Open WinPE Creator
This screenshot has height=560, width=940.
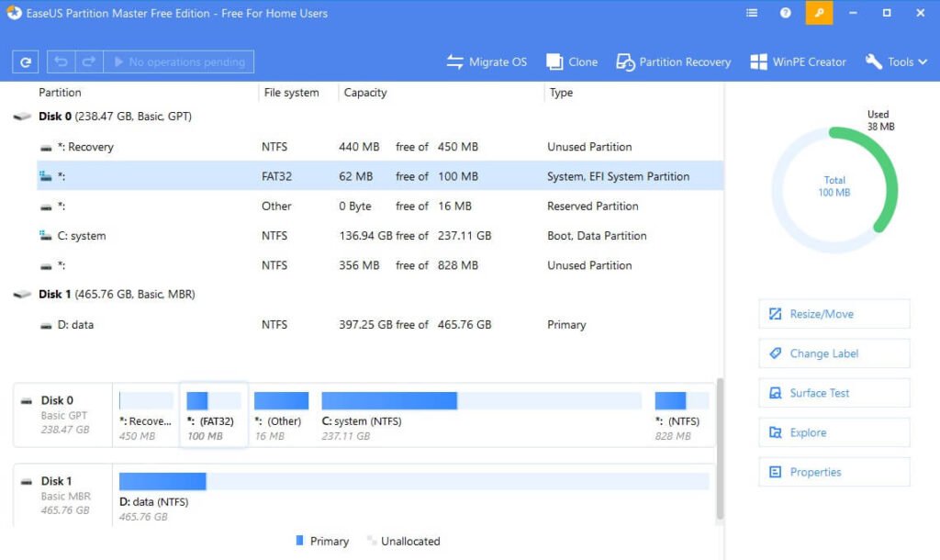(798, 62)
